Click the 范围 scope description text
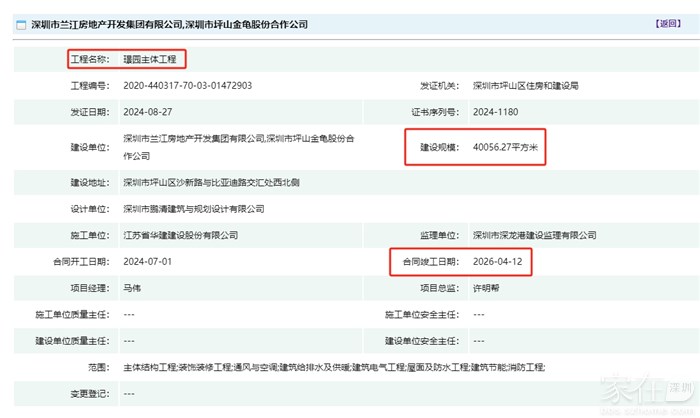The image size is (700, 418). click(x=332, y=368)
